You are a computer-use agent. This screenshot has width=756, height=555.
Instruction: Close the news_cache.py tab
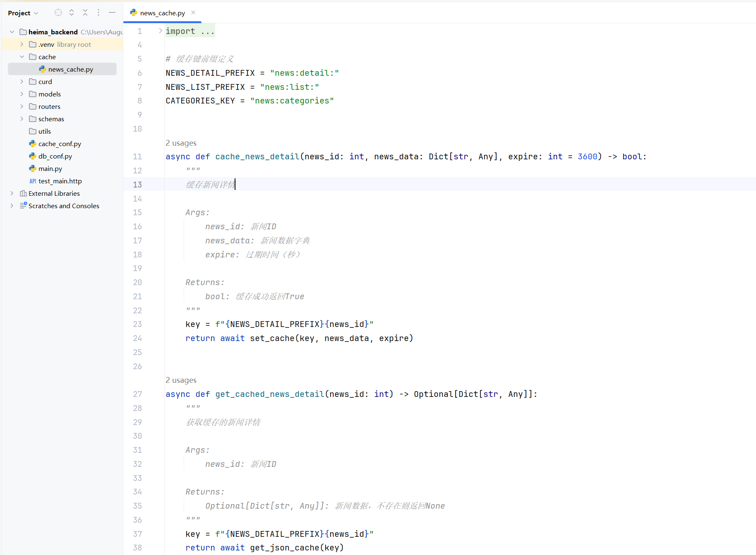pyautogui.click(x=193, y=12)
